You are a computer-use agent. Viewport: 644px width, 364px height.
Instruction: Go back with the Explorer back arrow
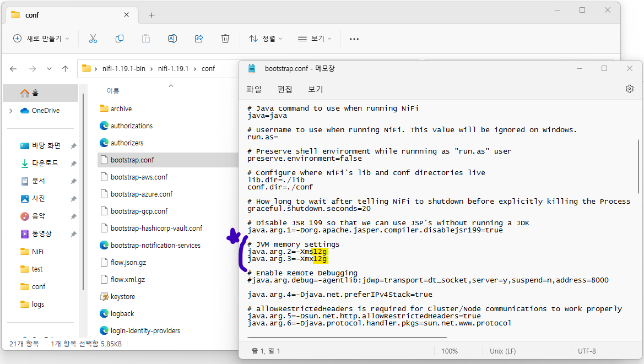click(13, 68)
